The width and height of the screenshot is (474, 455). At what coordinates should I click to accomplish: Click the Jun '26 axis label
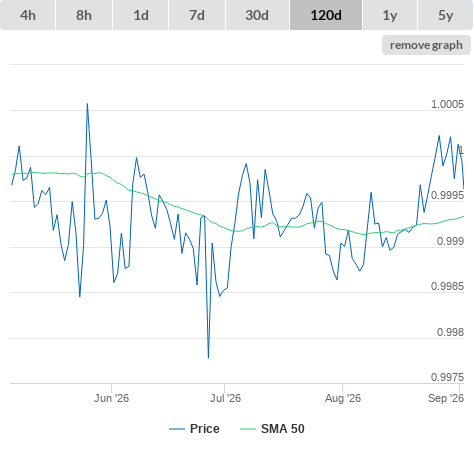[x=111, y=398]
